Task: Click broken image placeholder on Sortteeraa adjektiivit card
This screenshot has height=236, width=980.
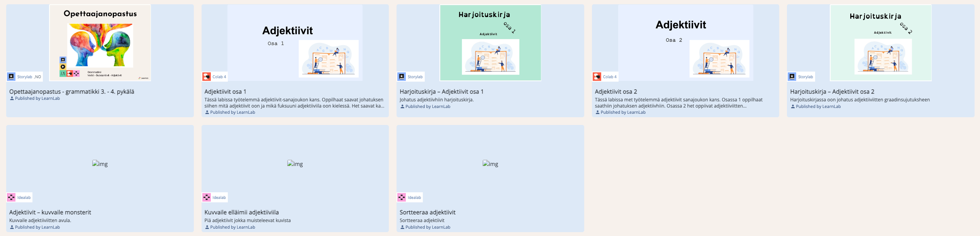Action: pyautogui.click(x=490, y=164)
